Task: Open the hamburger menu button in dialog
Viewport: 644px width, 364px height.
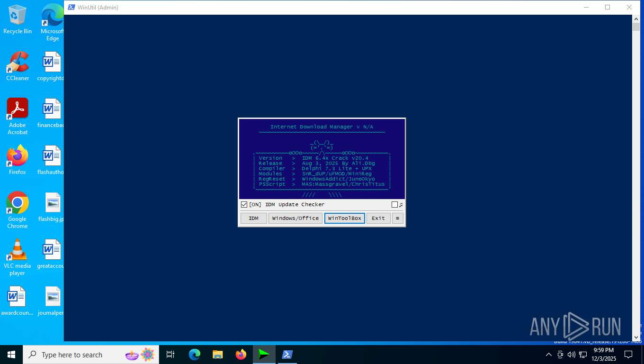Action: (x=397, y=218)
